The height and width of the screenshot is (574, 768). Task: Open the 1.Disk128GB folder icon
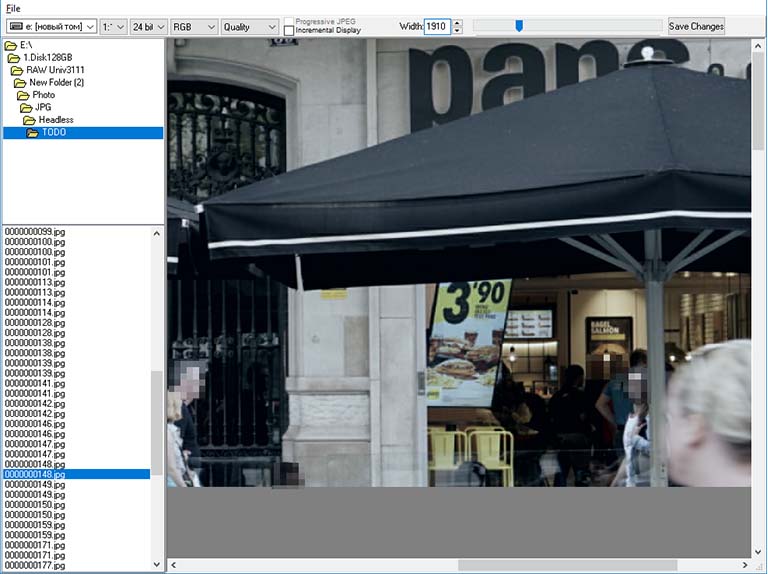[14, 58]
